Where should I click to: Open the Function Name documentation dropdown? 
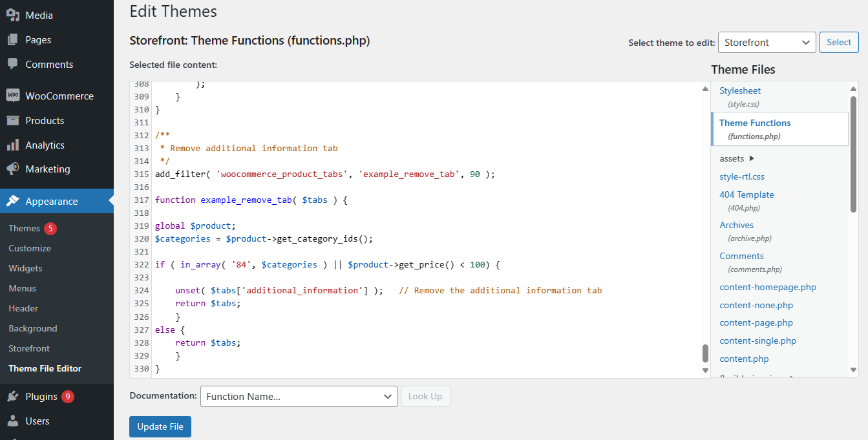[299, 397]
